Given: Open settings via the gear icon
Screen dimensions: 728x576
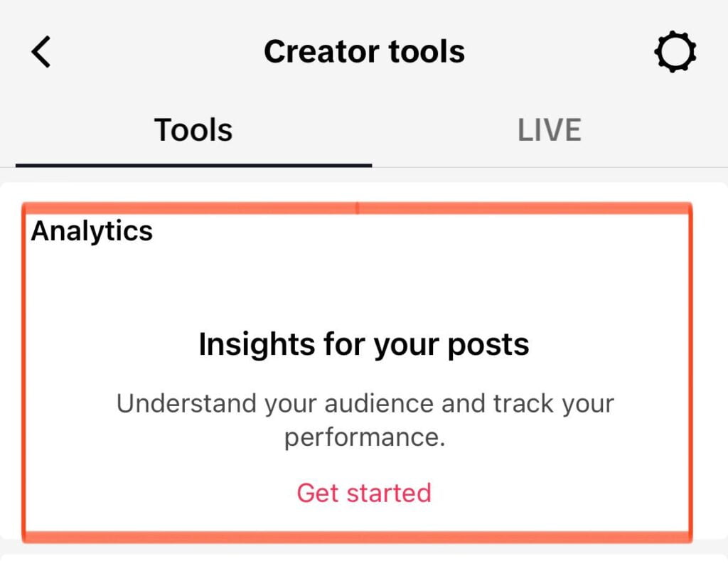Looking at the screenshot, I should pyautogui.click(x=675, y=52).
